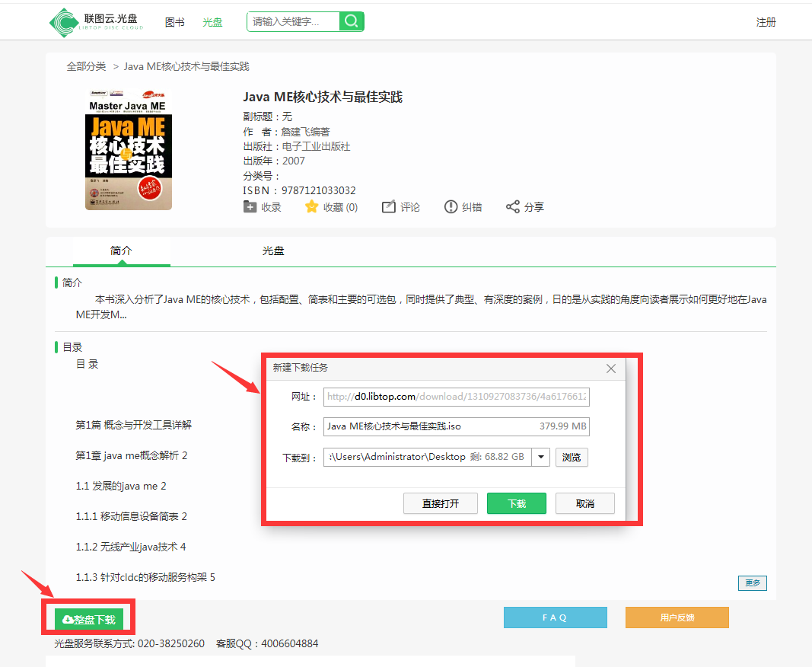
Task: Click the orange 用户反馈 button
Action: tap(677, 618)
